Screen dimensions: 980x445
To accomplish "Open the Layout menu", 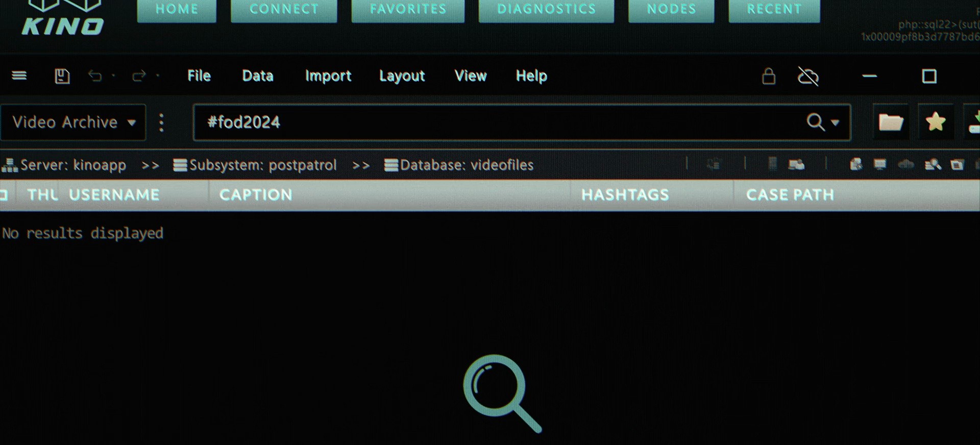I will tap(402, 76).
